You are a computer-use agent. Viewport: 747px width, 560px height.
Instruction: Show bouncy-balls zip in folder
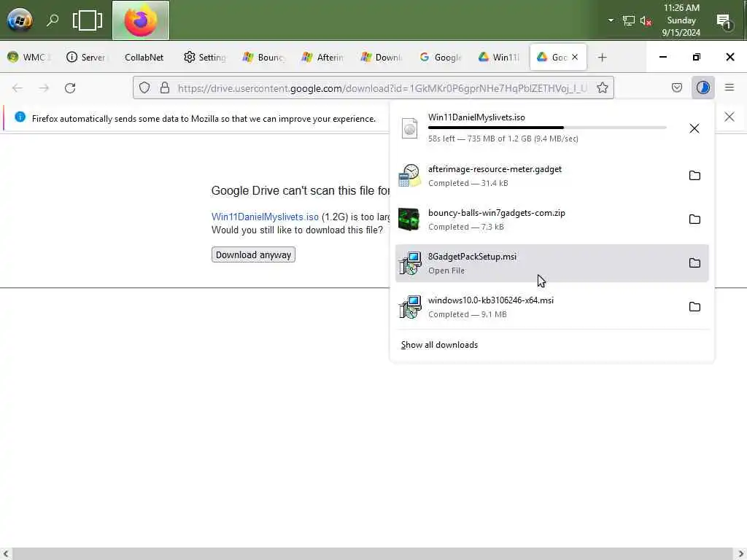pyautogui.click(x=694, y=219)
